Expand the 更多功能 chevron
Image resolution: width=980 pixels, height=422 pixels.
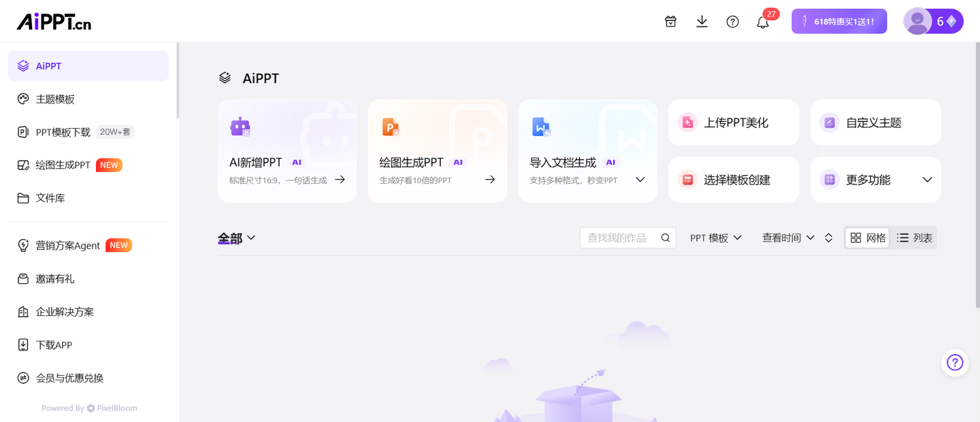click(x=927, y=180)
